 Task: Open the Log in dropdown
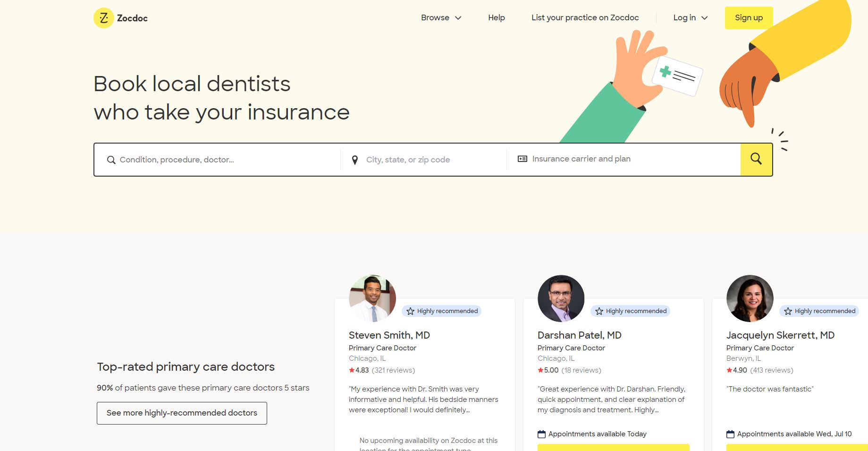coord(690,18)
